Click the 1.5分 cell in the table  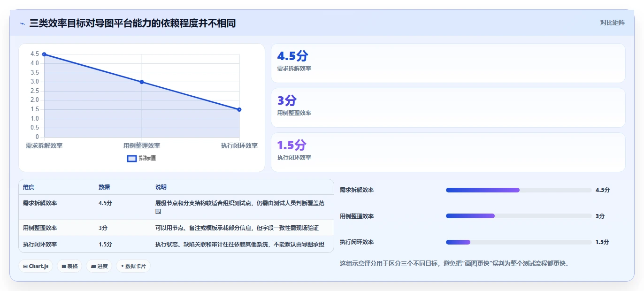(x=105, y=245)
